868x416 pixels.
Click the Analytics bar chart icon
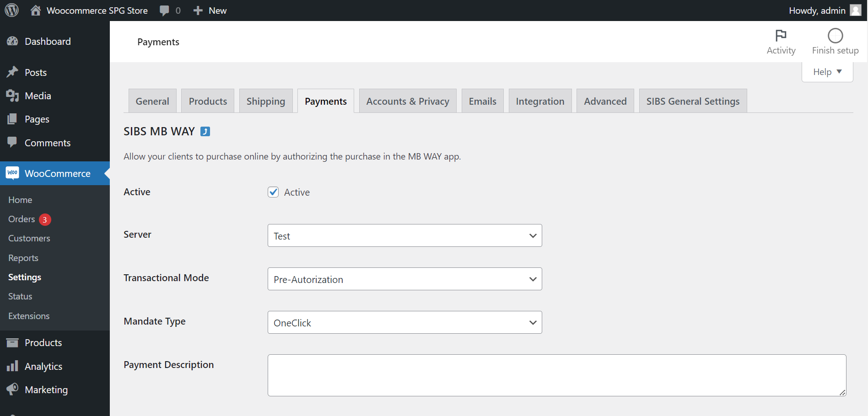coord(12,366)
